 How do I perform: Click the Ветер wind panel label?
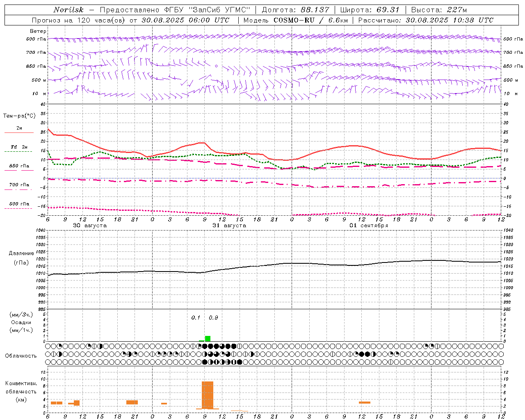(38, 31)
